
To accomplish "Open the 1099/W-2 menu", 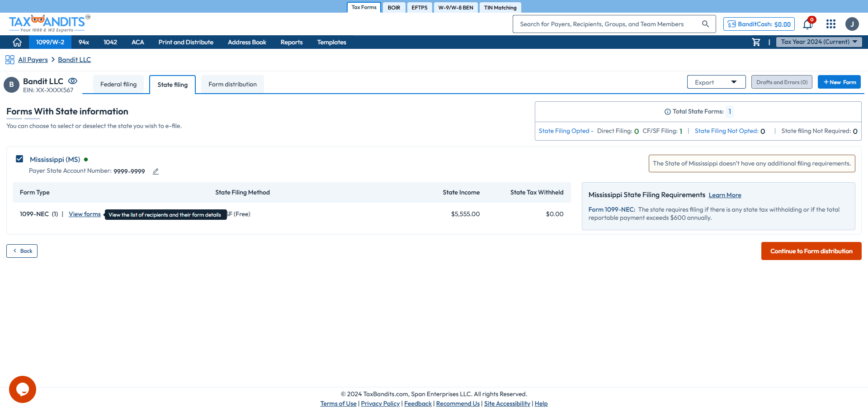I will (x=50, y=42).
